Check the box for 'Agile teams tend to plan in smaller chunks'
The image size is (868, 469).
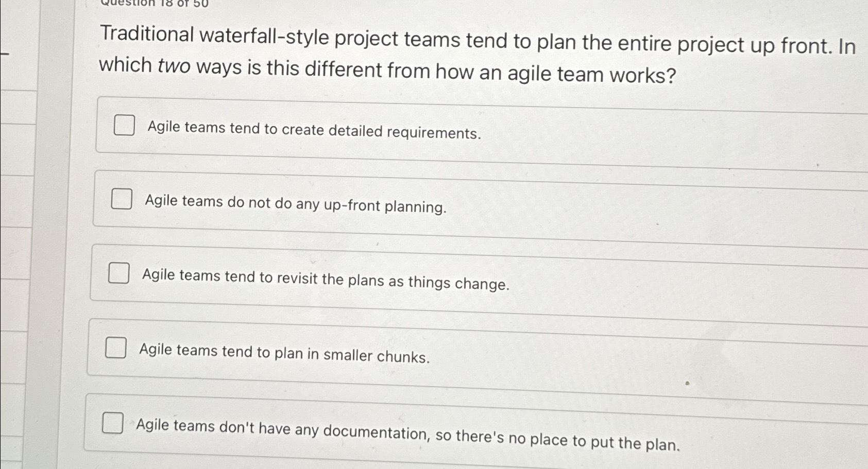(116, 349)
